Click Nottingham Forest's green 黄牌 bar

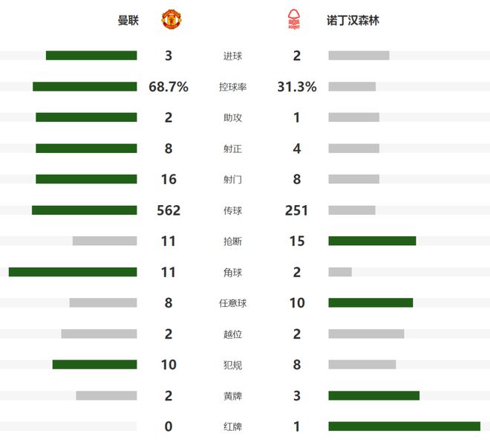[373, 395]
